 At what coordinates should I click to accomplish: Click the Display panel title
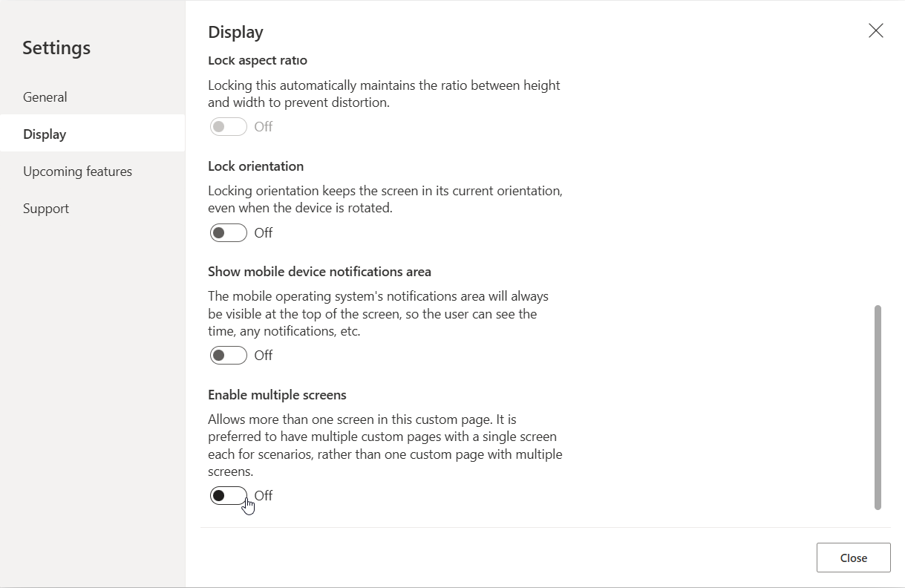pyautogui.click(x=235, y=32)
